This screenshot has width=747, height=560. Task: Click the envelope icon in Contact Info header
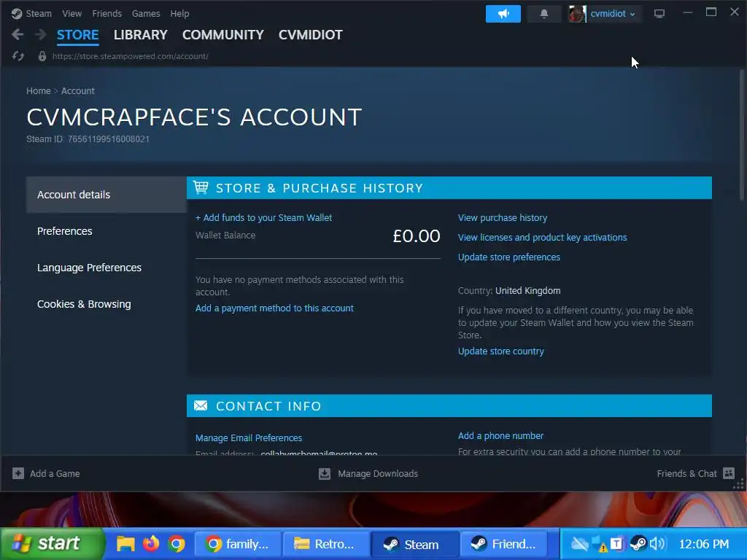pos(201,405)
